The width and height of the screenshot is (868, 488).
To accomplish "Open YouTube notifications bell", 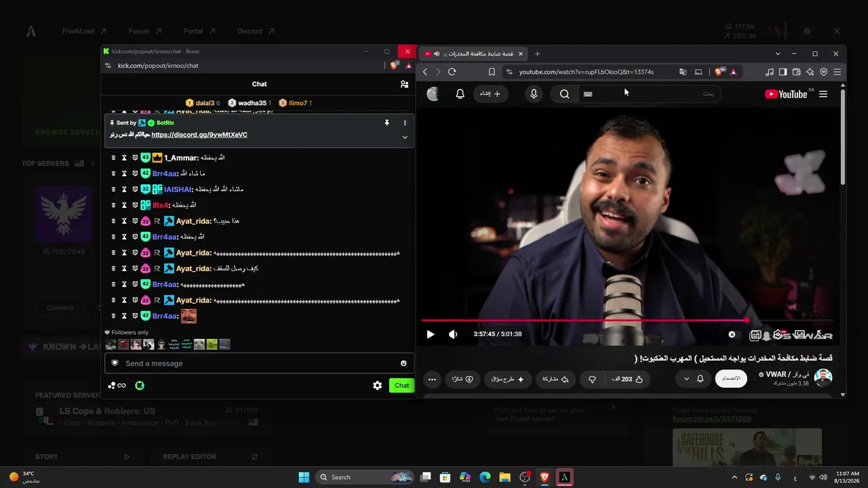I will (460, 94).
